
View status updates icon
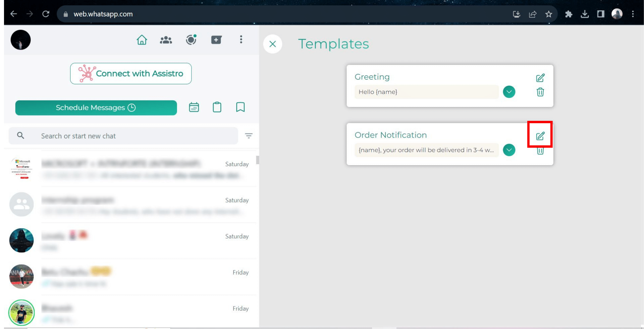tap(191, 40)
